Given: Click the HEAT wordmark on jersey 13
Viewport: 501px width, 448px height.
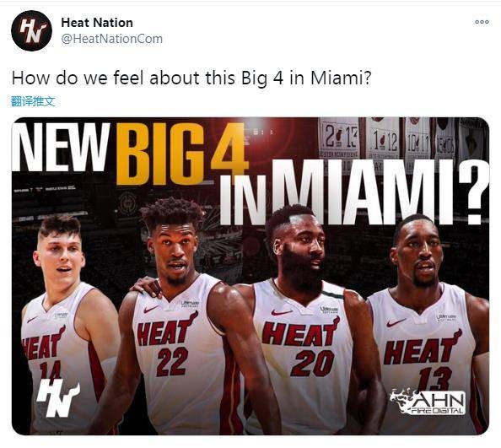Looking at the screenshot, I should click(423, 348).
